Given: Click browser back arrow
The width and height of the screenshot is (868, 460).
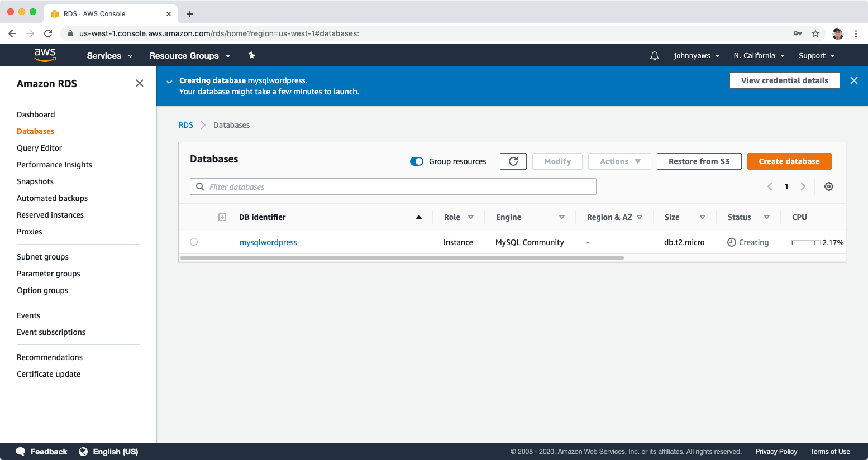Looking at the screenshot, I should tap(12, 33).
